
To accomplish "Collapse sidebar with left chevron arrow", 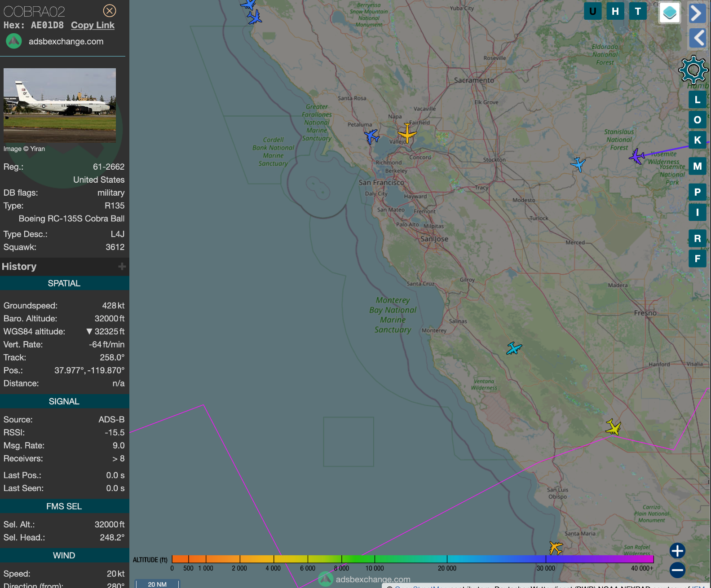I will click(697, 38).
